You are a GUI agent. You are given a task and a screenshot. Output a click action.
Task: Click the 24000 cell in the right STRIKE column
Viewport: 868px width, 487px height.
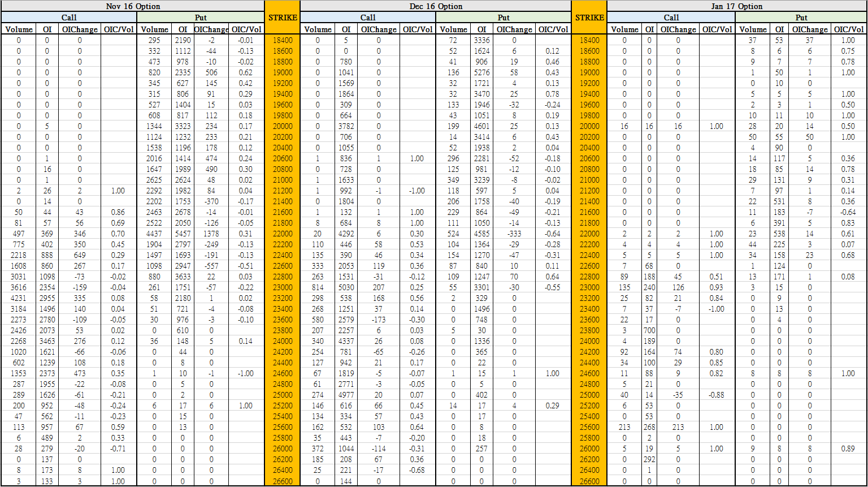click(589, 341)
